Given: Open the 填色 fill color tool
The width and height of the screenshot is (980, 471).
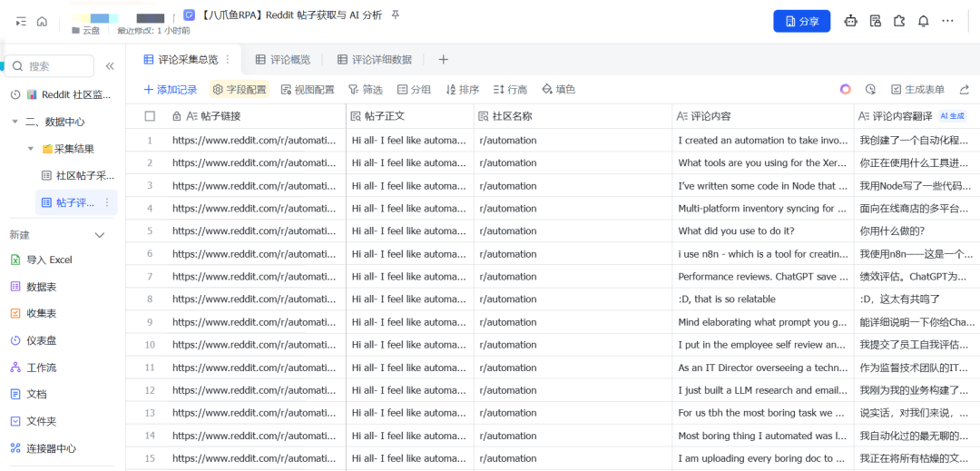Looking at the screenshot, I should coord(558,90).
